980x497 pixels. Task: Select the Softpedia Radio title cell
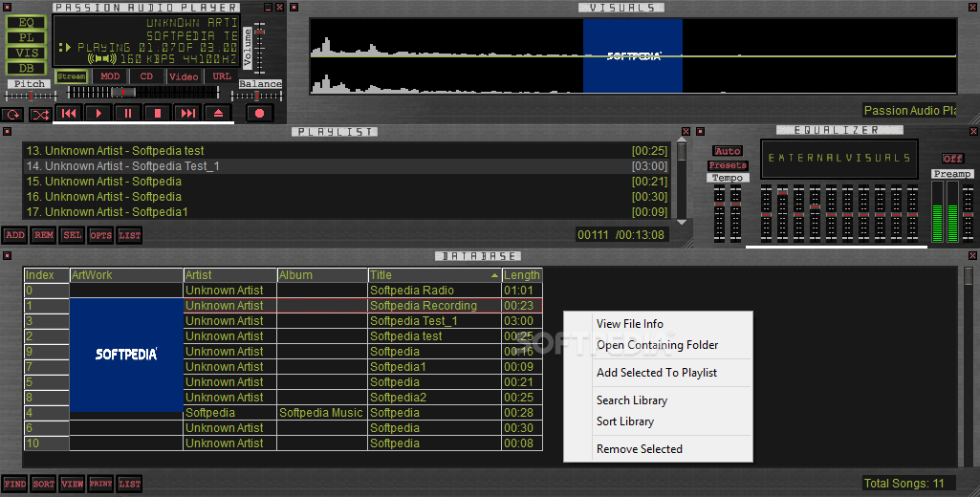click(435, 291)
